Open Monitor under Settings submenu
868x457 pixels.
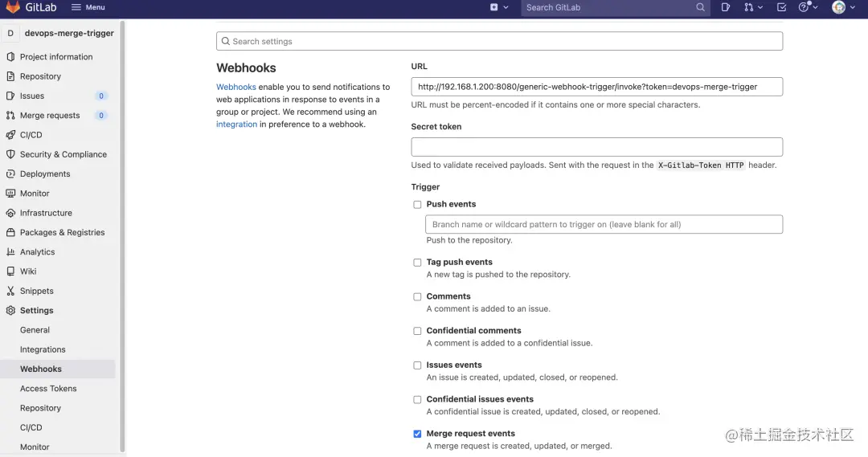(35, 447)
